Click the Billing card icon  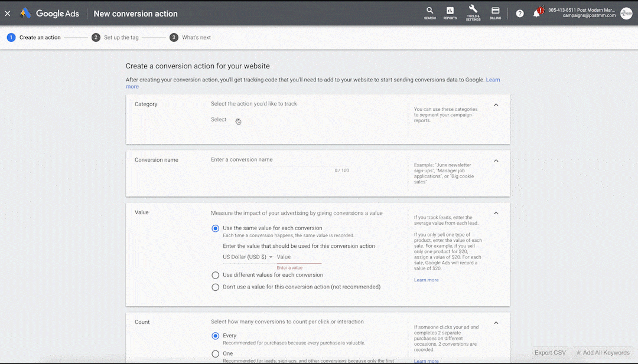coord(495,11)
